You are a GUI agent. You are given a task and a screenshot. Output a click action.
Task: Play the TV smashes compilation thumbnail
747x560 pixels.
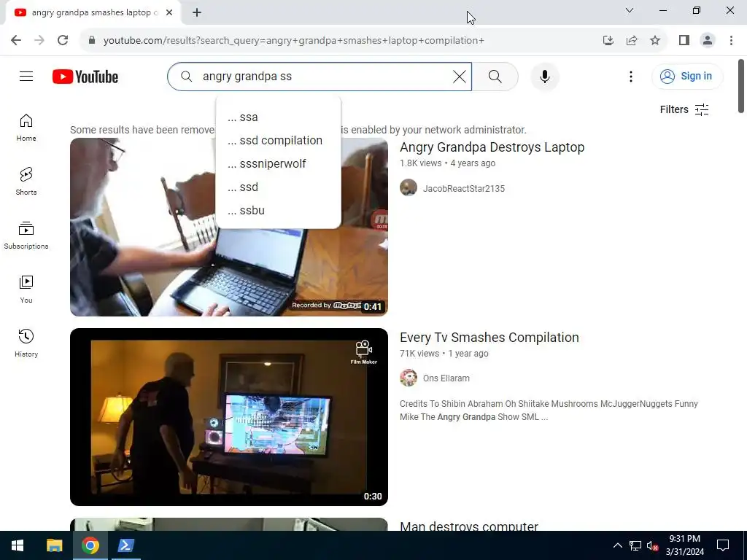tap(228, 416)
